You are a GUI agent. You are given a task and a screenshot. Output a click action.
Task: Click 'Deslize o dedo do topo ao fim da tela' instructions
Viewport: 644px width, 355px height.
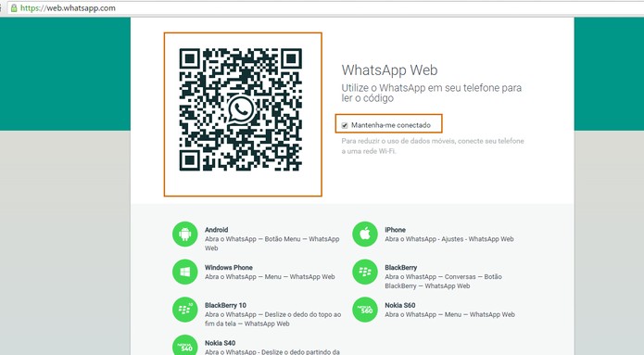pyautogui.click(x=272, y=319)
